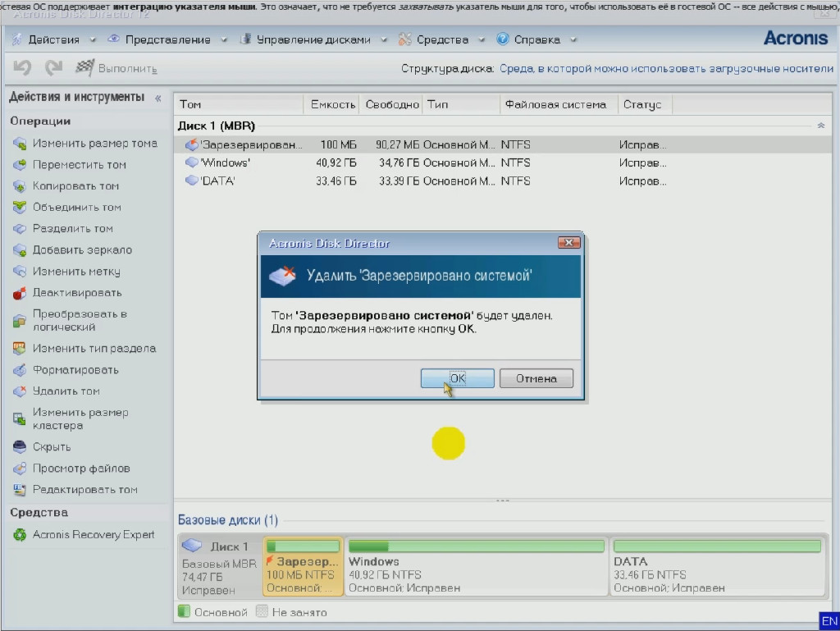This screenshot has width=840, height=631.
Task: Select the 'DATA' volume row
Action: [217, 181]
